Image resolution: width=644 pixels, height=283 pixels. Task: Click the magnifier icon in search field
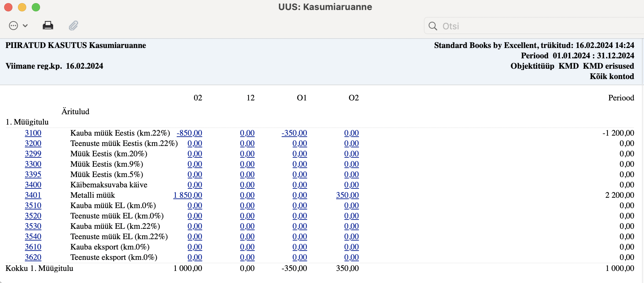coord(433,26)
